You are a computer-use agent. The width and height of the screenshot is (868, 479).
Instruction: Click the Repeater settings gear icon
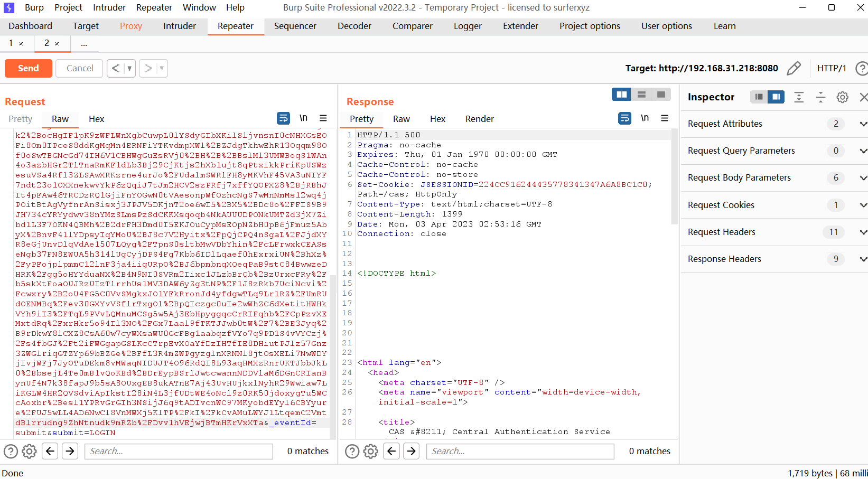click(x=29, y=451)
